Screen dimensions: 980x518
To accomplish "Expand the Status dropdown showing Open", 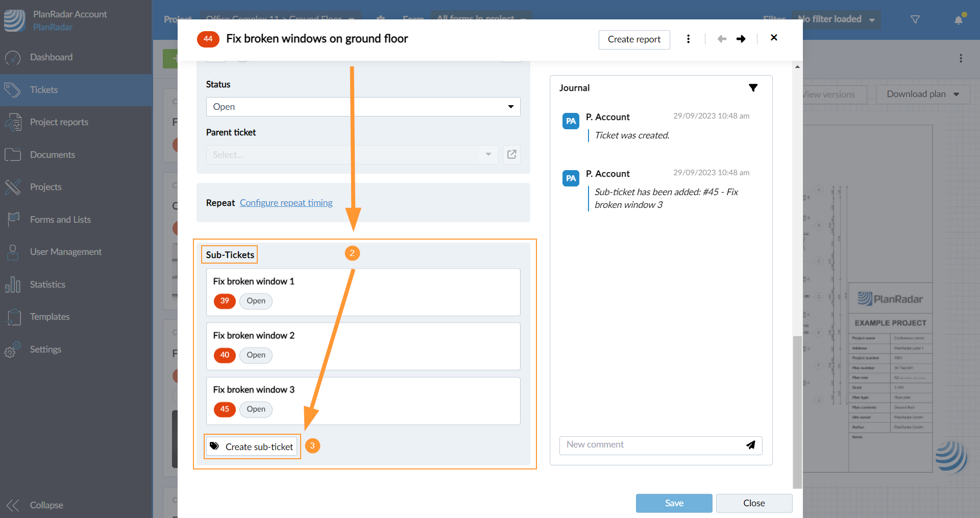I will (363, 107).
